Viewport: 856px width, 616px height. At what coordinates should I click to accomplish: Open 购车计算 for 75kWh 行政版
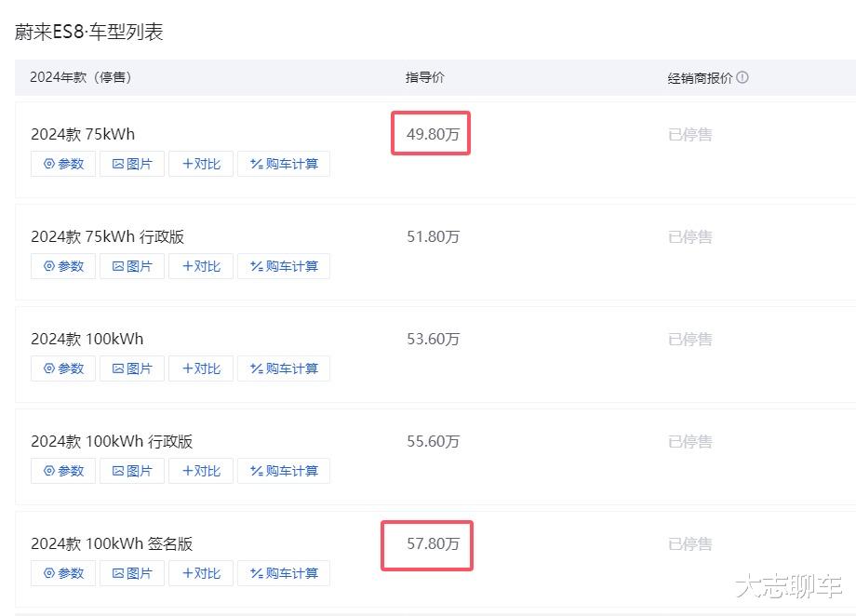click(284, 266)
